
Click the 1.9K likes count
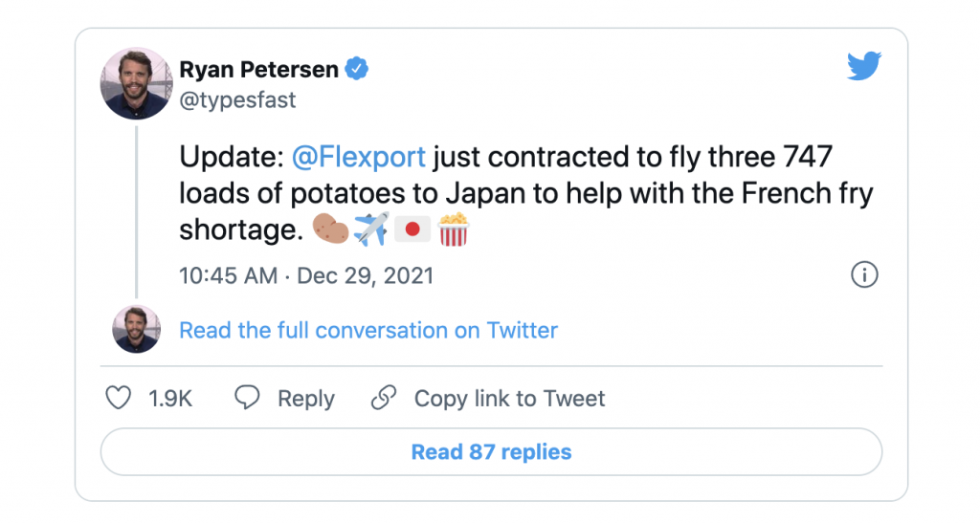click(170, 399)
